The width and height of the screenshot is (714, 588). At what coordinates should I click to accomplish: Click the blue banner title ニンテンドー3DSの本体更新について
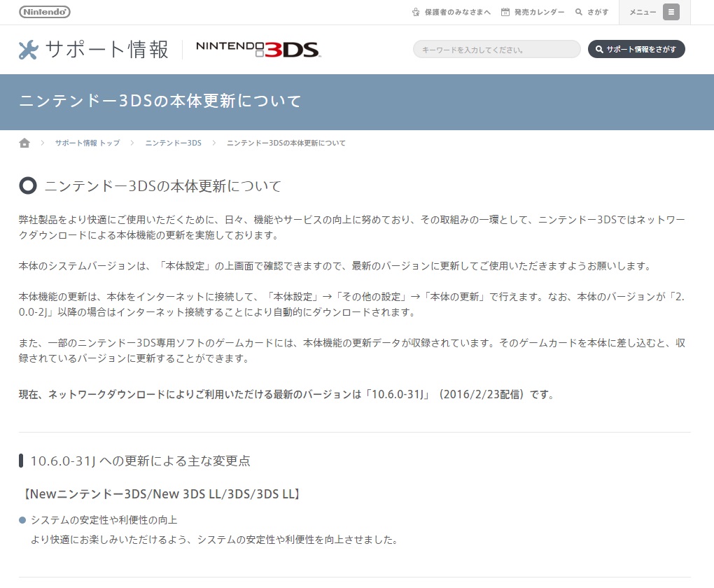160,101
